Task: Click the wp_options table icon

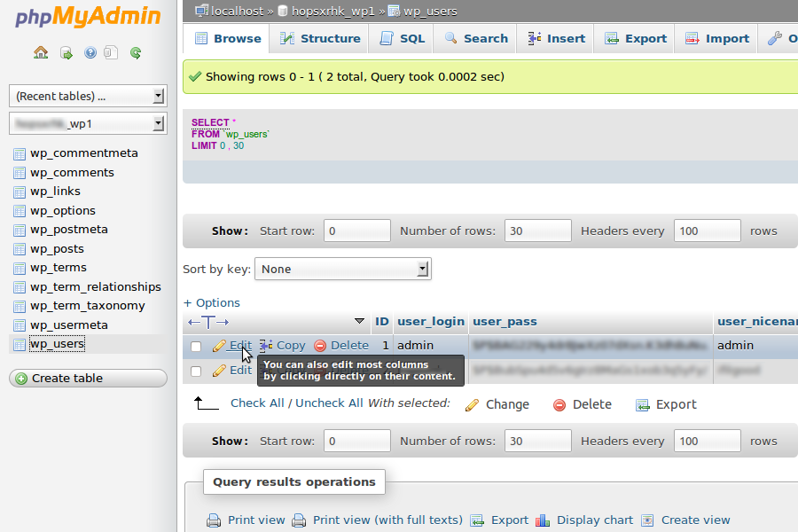Action: pos(20,211)
